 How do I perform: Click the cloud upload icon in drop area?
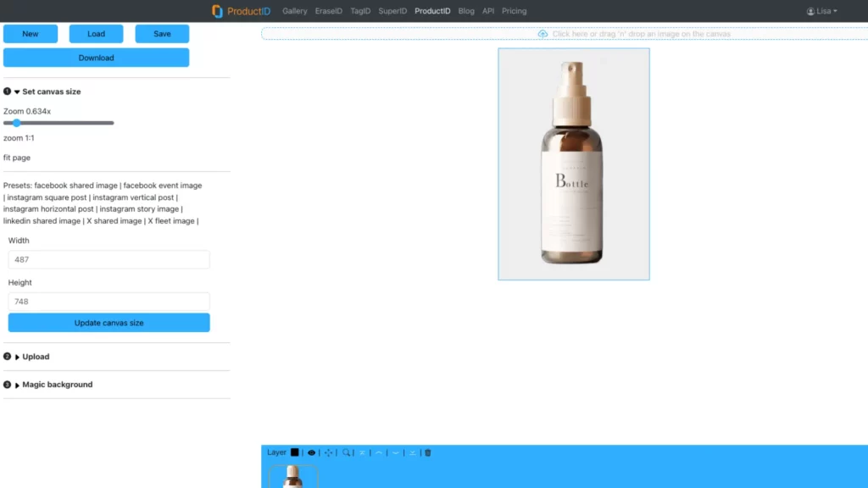click(542, 34)
